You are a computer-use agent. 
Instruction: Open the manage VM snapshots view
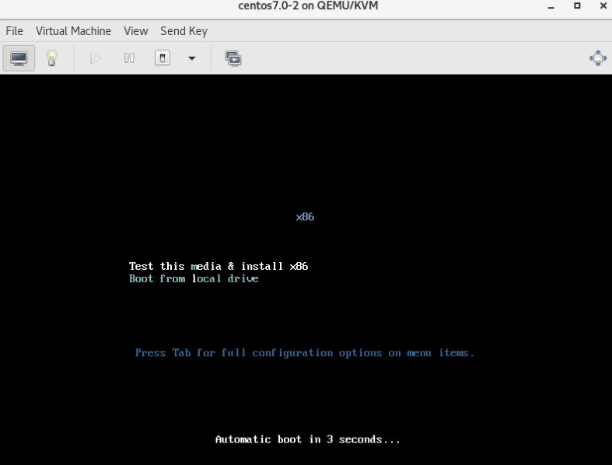pyautogui.click(x=233, y=58)
